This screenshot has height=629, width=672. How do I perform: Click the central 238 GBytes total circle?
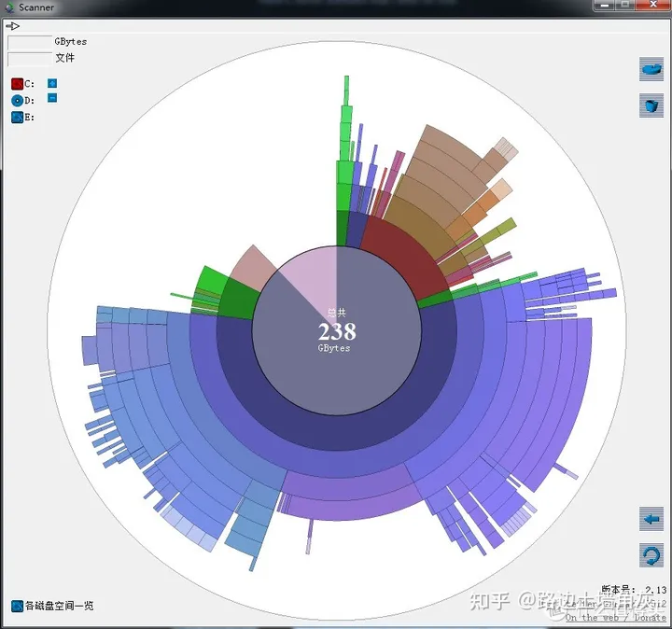point(337,330)
